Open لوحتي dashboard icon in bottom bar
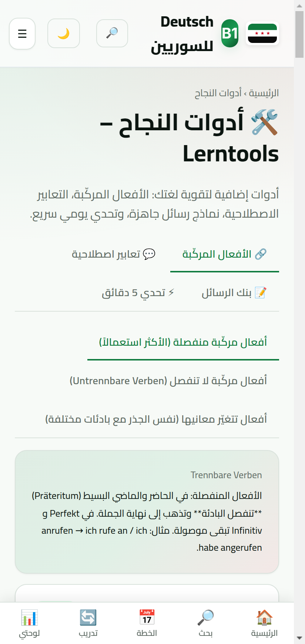This screenshot has width=305, height=644. click(29, 623)
